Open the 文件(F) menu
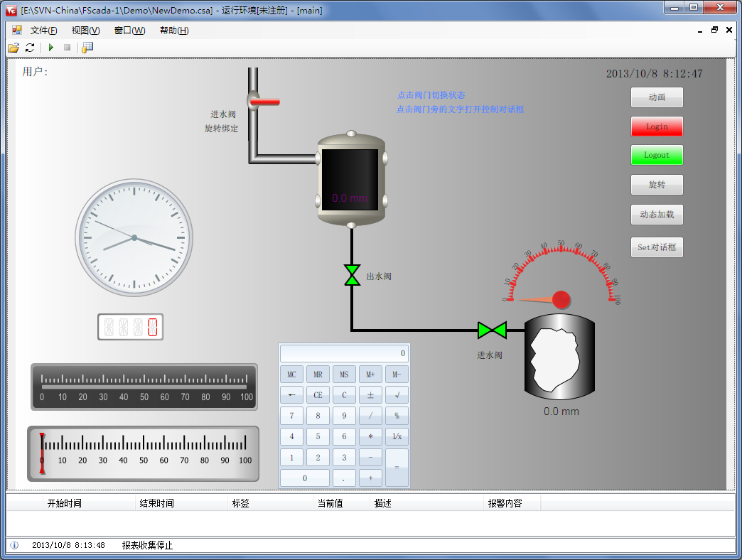This screenshot has height=560, width=742. (x=43, y=31)
